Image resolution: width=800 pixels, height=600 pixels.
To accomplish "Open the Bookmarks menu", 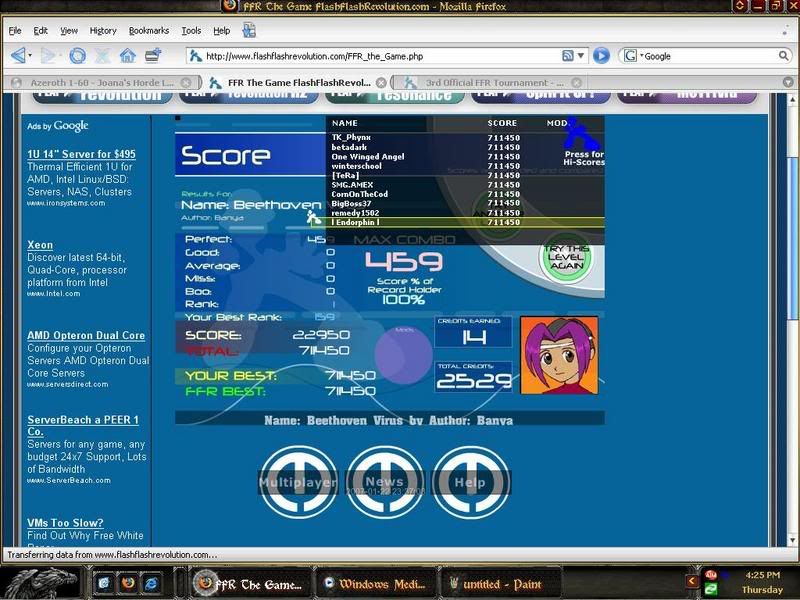I will click(149, 31).
